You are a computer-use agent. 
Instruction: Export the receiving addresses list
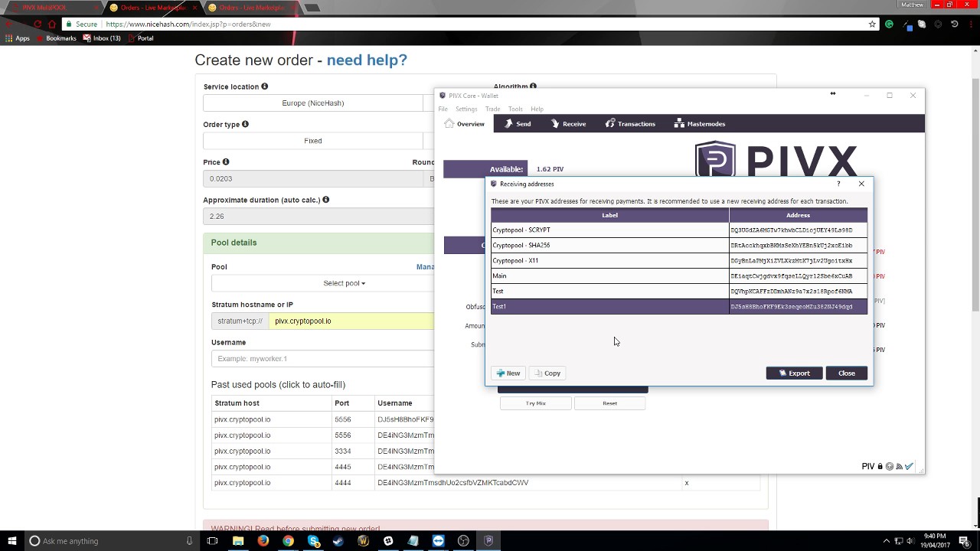coord(794,373)
